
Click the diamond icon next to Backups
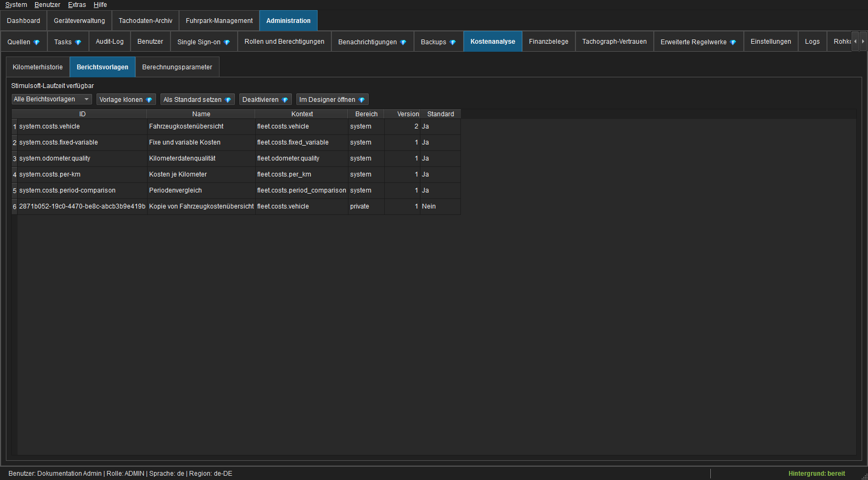(x=453, y=42)
